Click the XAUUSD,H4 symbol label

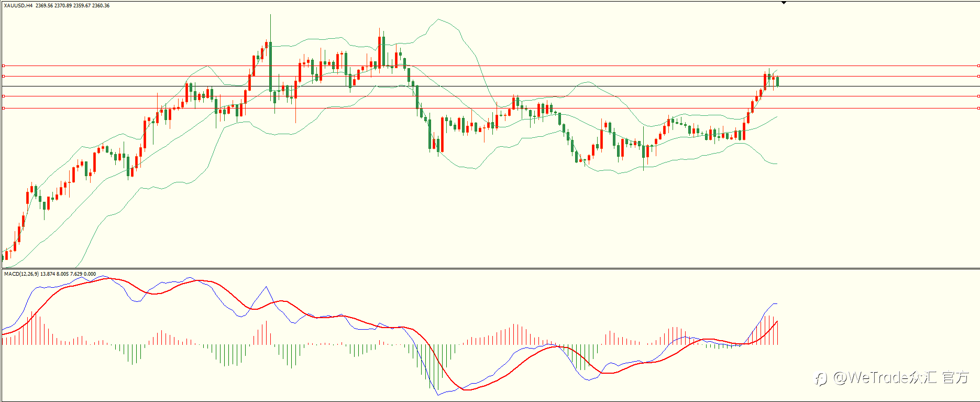pos(18,6)
